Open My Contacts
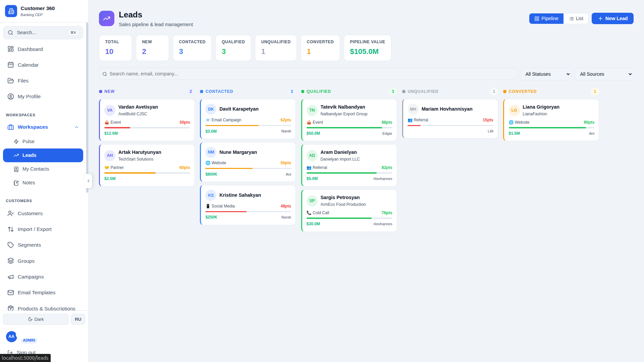The height and width of the screenshot is (362, 644). point(43,169)
